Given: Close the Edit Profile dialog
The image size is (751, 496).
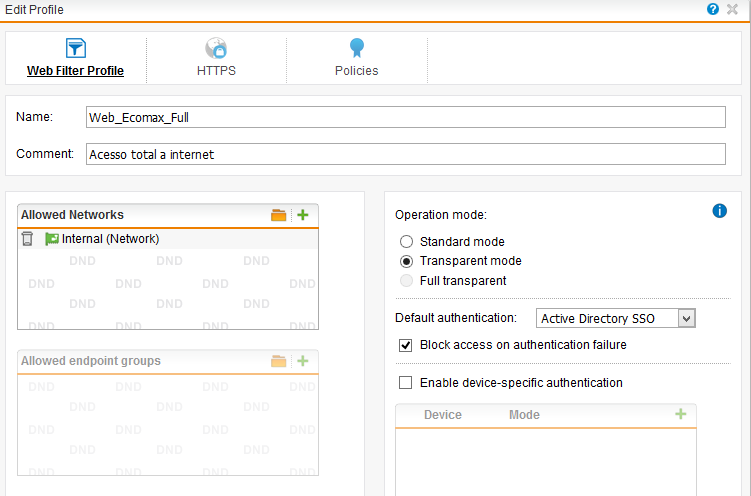Looking at the screenshot, I should point(733,9).
